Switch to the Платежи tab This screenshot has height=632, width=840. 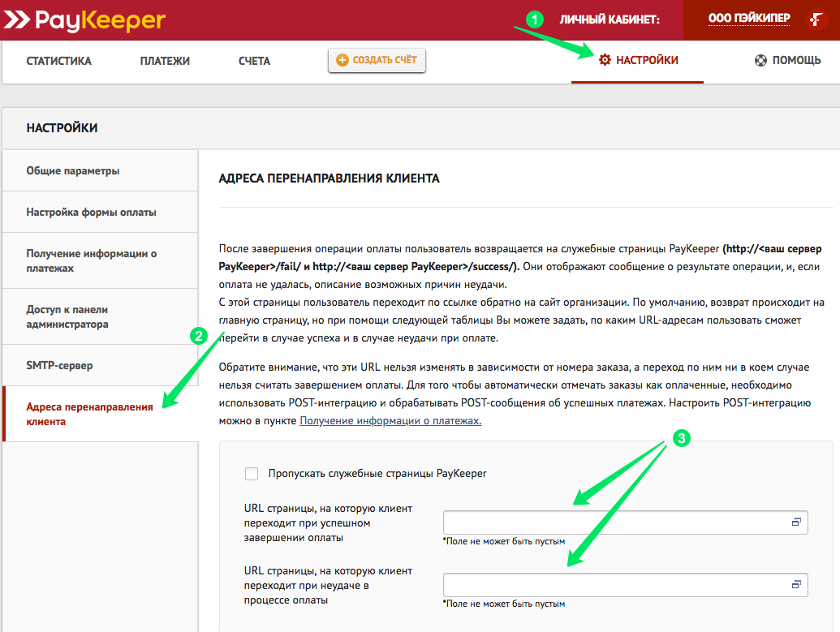click(x=165, y=61)
